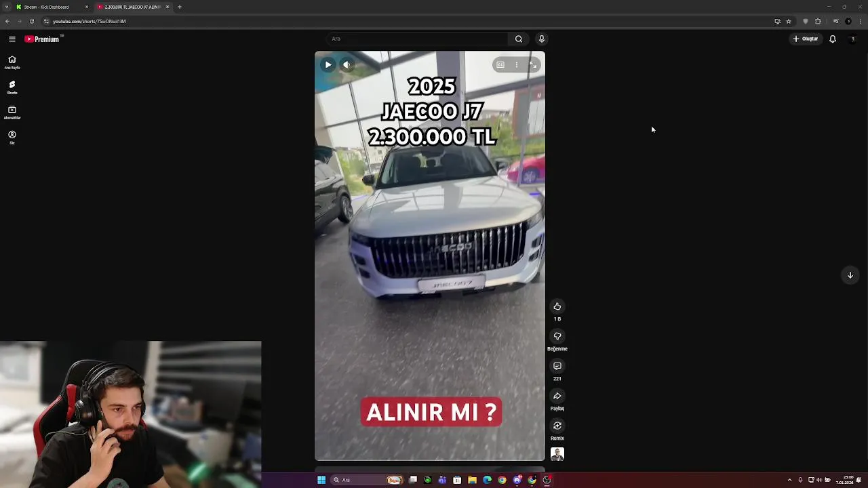Click the YouTube search magnifier button

coord(519,39)
